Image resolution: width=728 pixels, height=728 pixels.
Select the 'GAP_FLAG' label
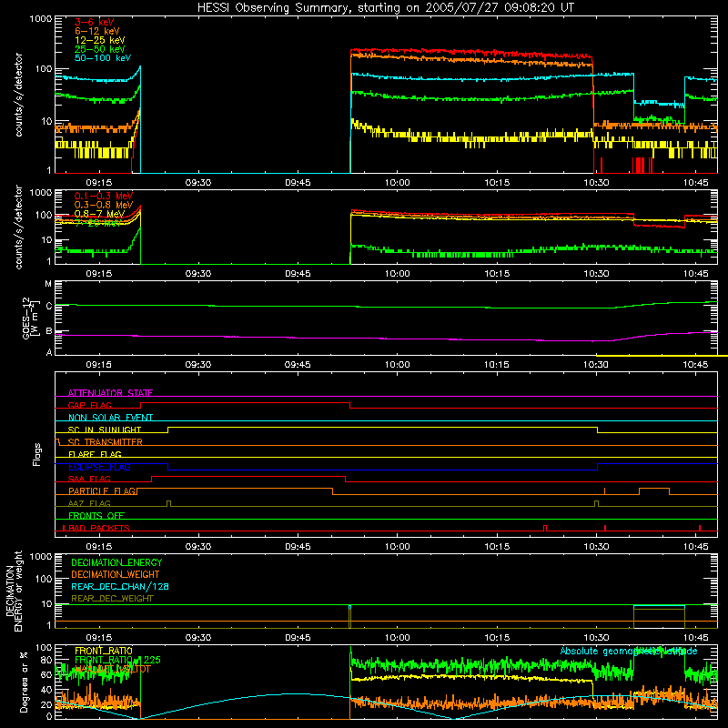89,405
